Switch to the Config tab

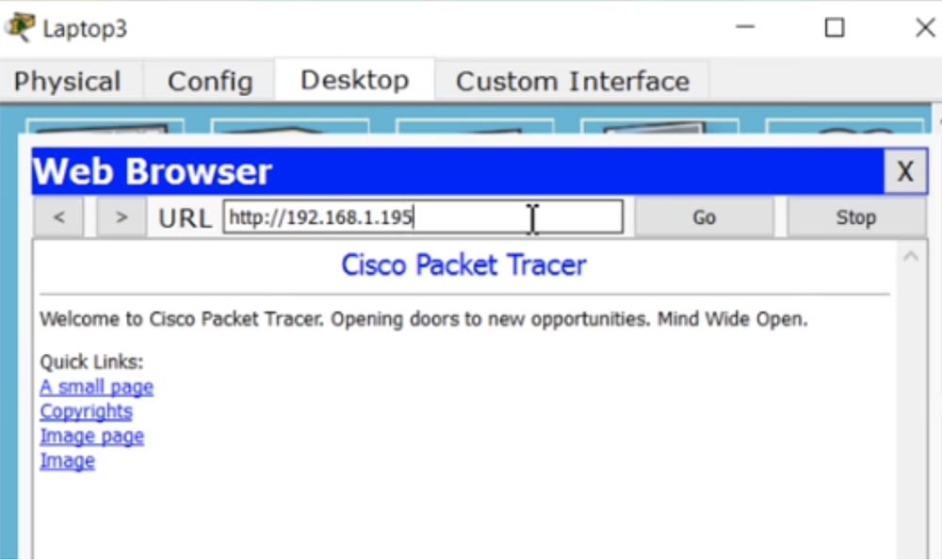pyautogui.click(x=210, y=81)
